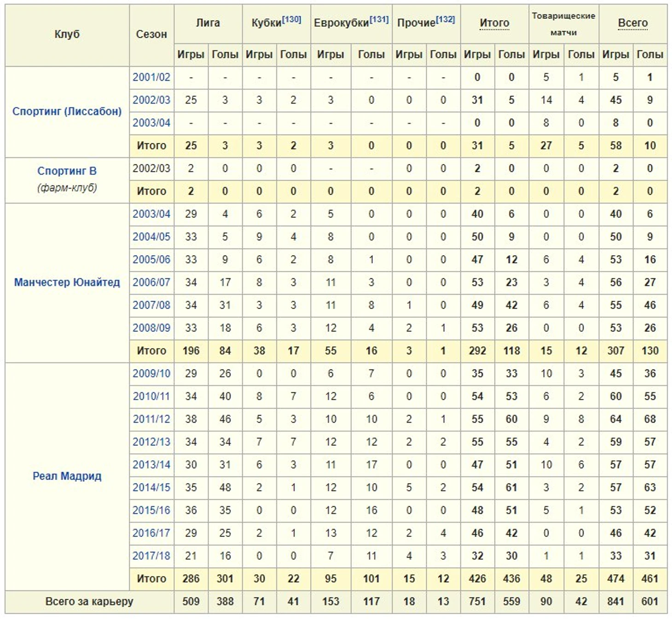Open the Реал Мадрид club link
Screen dimensions: 672x619
67,476
